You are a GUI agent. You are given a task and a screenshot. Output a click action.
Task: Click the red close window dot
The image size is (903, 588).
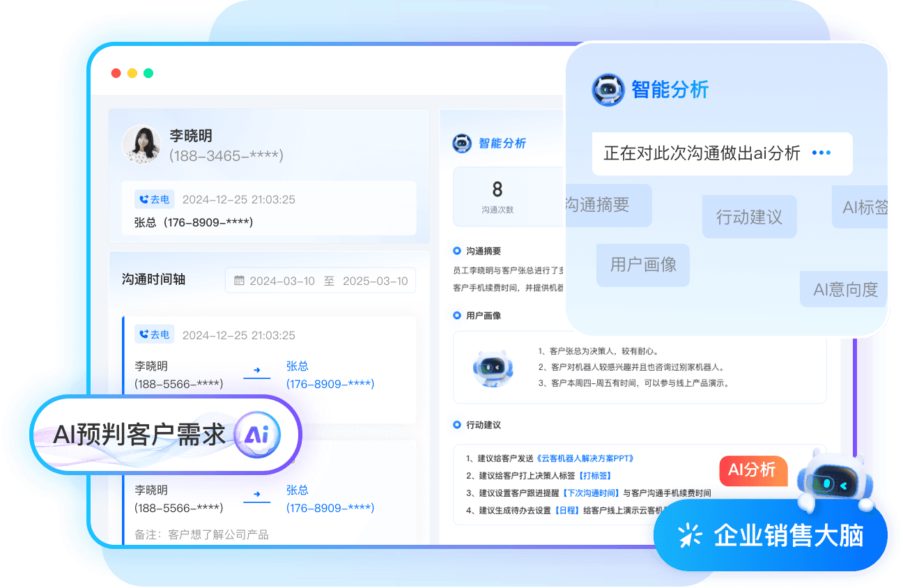point(116,73)
